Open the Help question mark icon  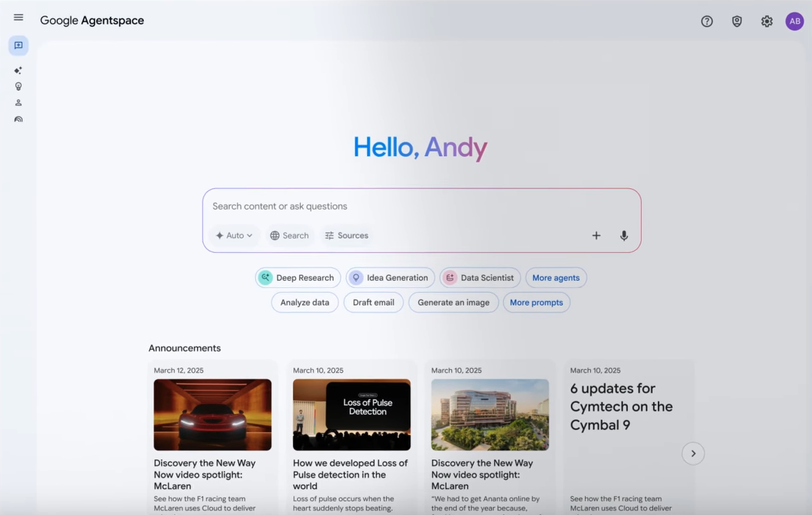[707, 21]
